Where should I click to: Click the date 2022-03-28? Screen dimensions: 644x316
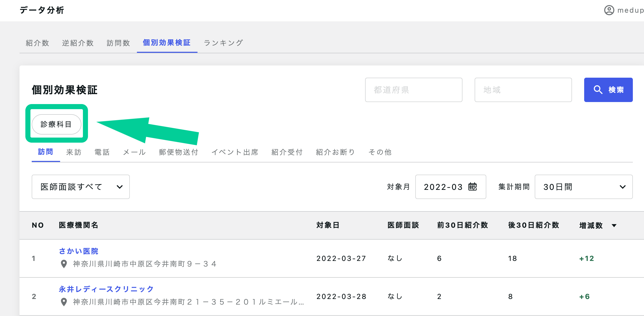[x=341, y=296]
